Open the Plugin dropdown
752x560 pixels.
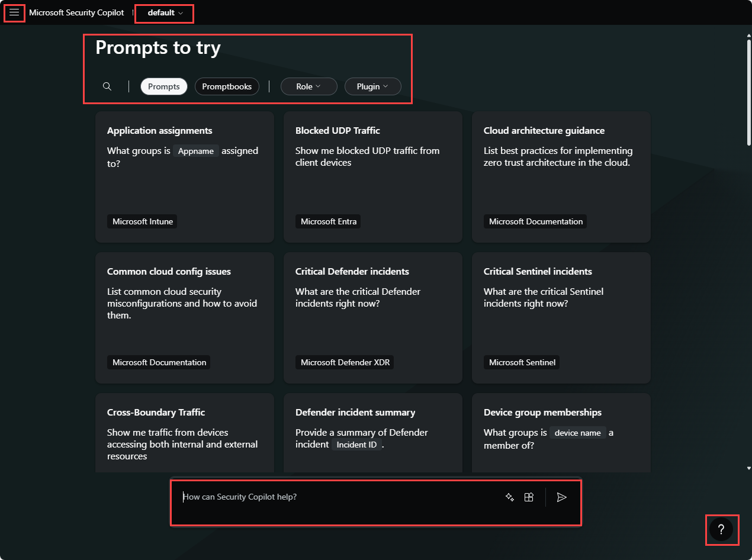tap(372, 86)
